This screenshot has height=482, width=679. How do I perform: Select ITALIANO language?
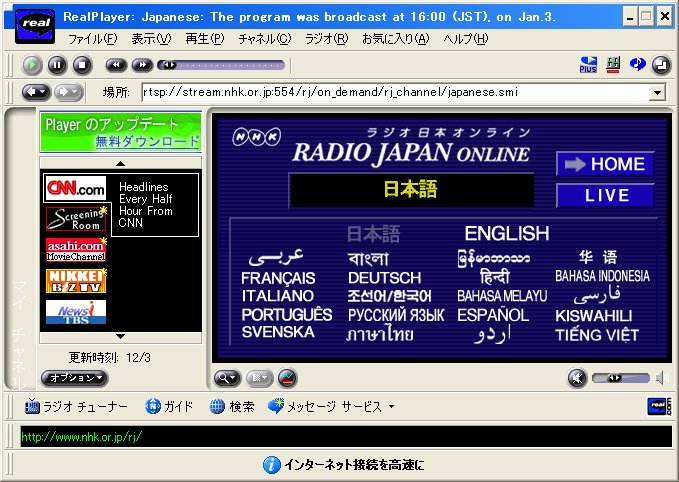coord(278,296)
